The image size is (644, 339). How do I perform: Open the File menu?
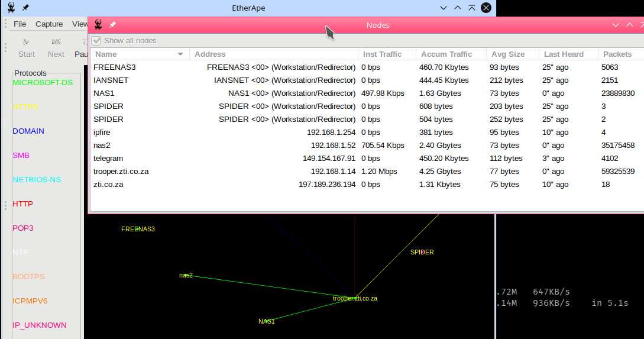tap(20, 24)
